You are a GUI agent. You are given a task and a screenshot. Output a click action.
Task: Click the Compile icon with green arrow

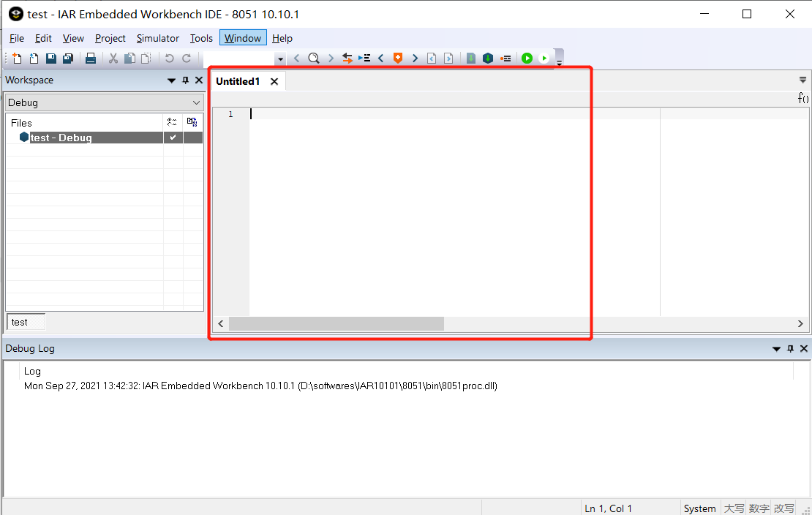[470, 58]
